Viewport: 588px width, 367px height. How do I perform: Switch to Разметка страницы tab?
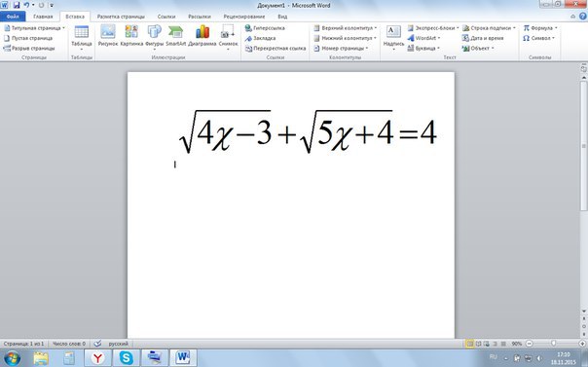(121, 17)
